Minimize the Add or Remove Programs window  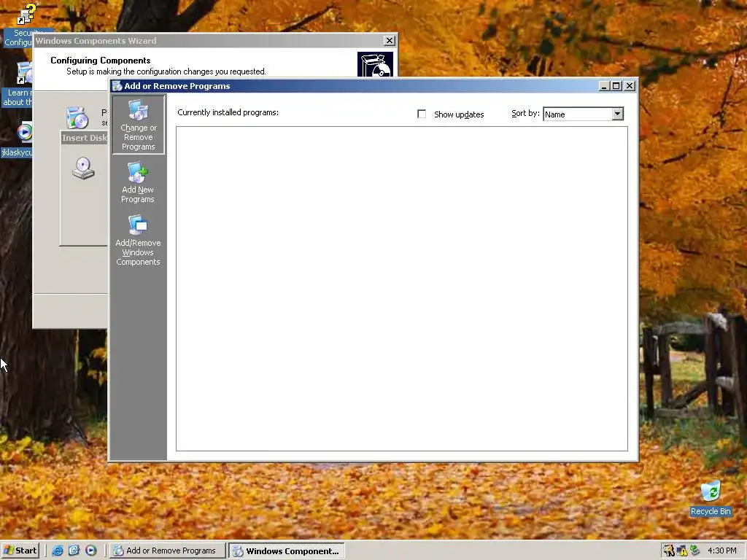coord(604,86)
